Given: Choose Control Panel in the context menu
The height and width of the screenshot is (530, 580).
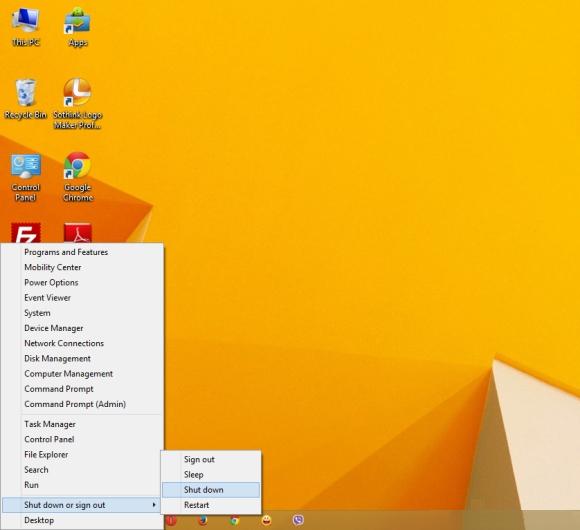Looking at the screenshot, I should [x=82, y=439].
